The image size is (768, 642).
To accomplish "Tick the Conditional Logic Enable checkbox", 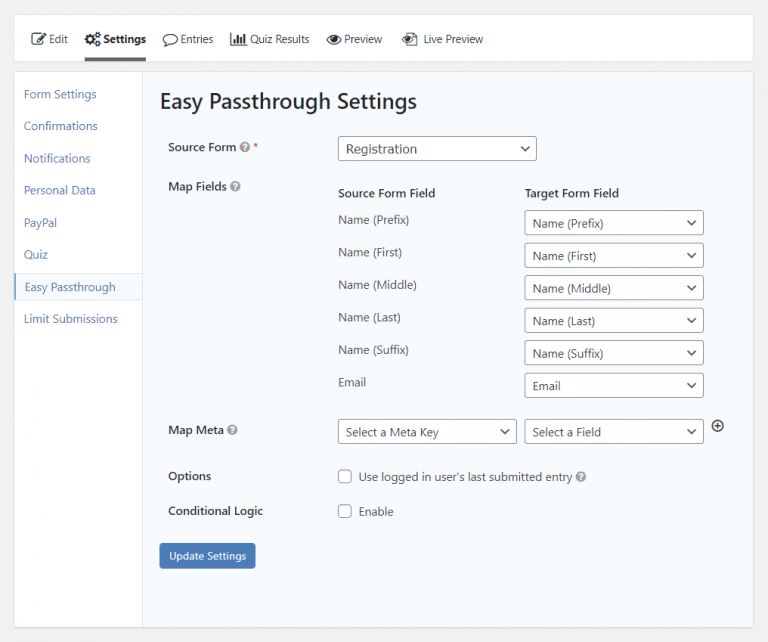I will click(345, 511).
